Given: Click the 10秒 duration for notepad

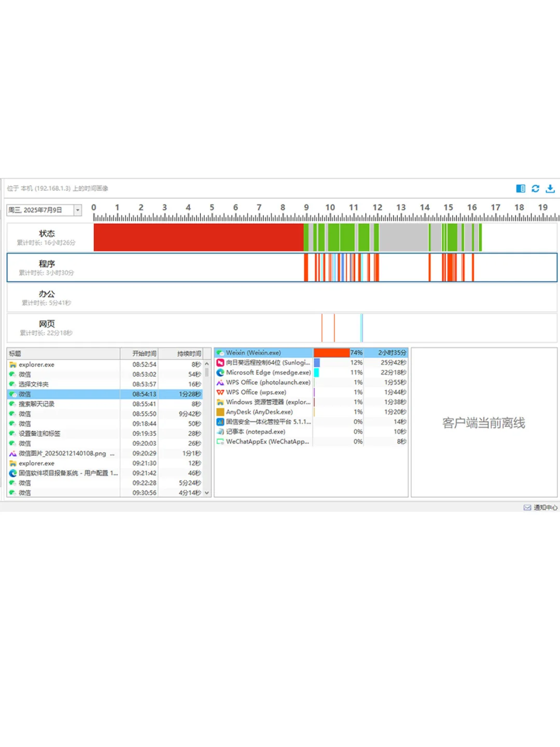Looking at the screenshot, I should tap(400, 432).
